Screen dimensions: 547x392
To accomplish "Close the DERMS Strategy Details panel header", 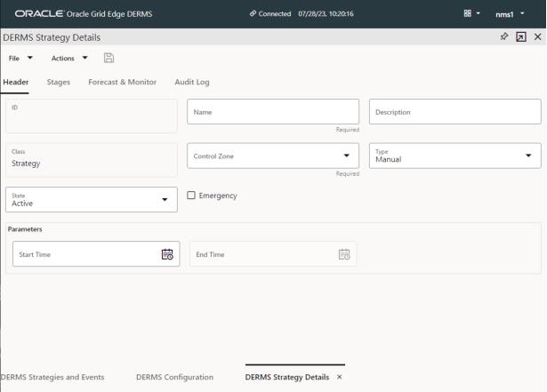I will click(x=537, y=36).
